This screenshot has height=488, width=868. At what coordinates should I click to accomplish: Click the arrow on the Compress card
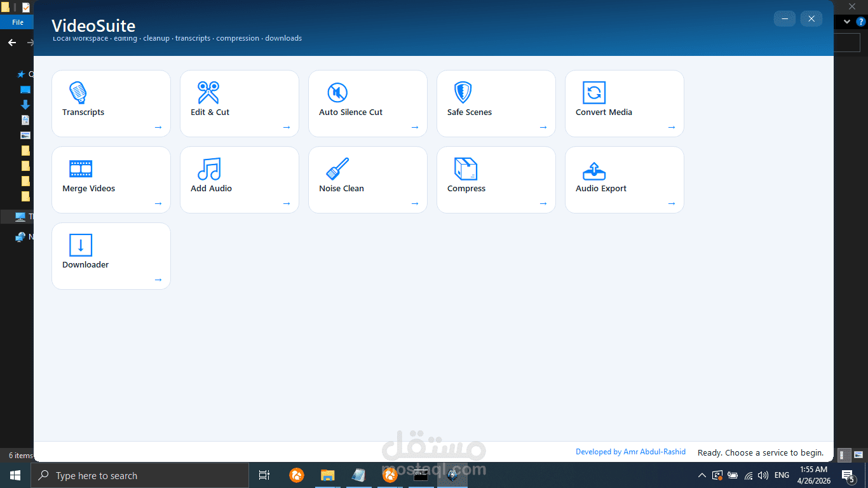coord(543,203)
